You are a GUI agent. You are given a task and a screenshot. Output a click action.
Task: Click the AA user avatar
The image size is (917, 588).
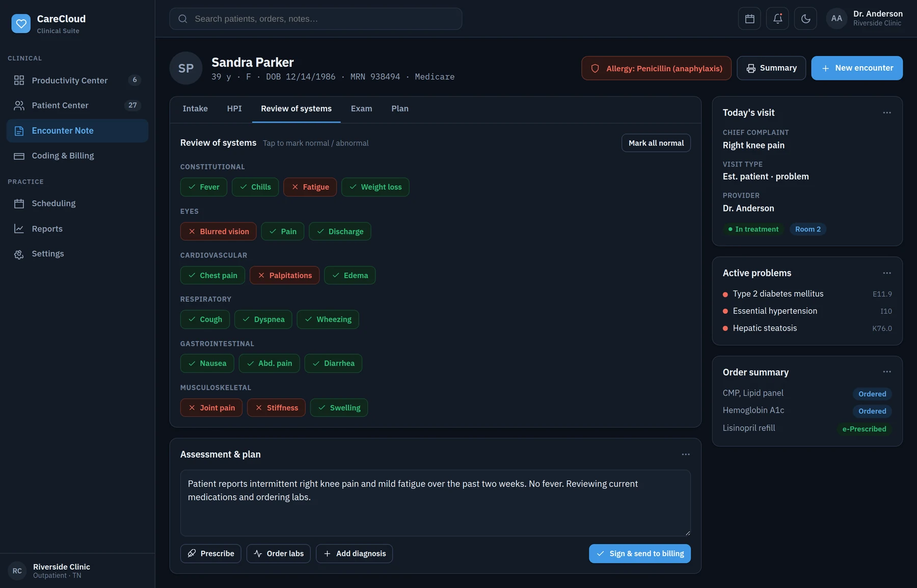click(x=837, y=18)
